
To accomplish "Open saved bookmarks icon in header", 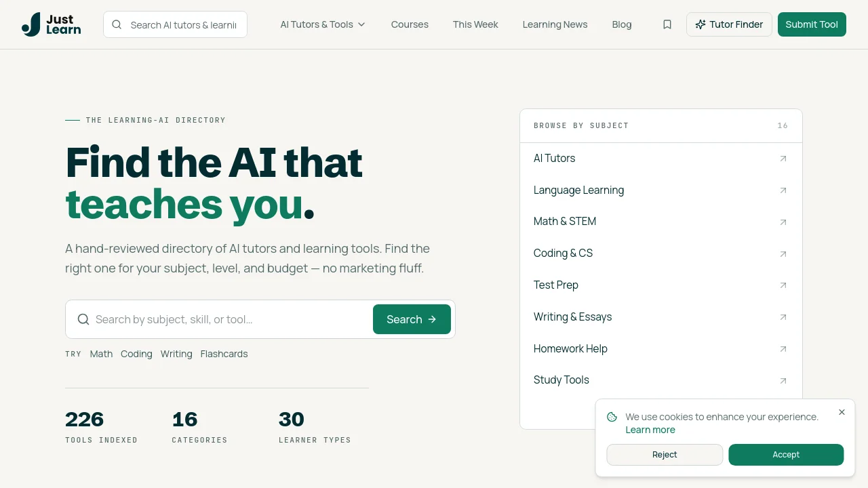I will [667, 24].
